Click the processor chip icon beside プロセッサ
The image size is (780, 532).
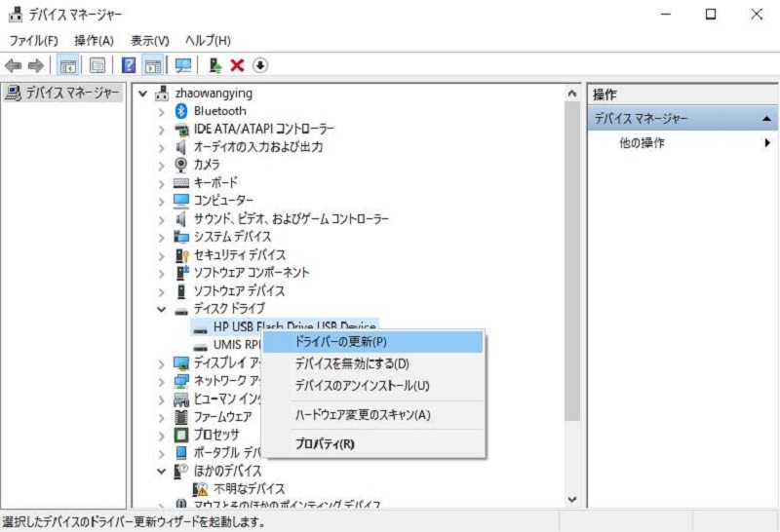[181, 435]
